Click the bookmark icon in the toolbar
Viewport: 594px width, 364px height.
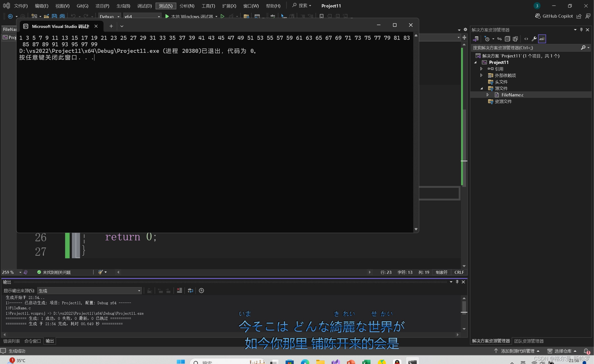[321, 16]
